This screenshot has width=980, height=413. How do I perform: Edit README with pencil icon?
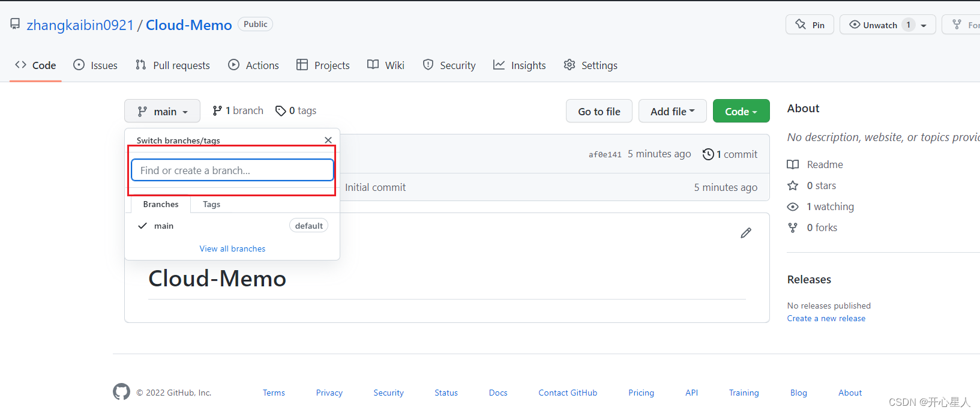(x=746, y=233)
